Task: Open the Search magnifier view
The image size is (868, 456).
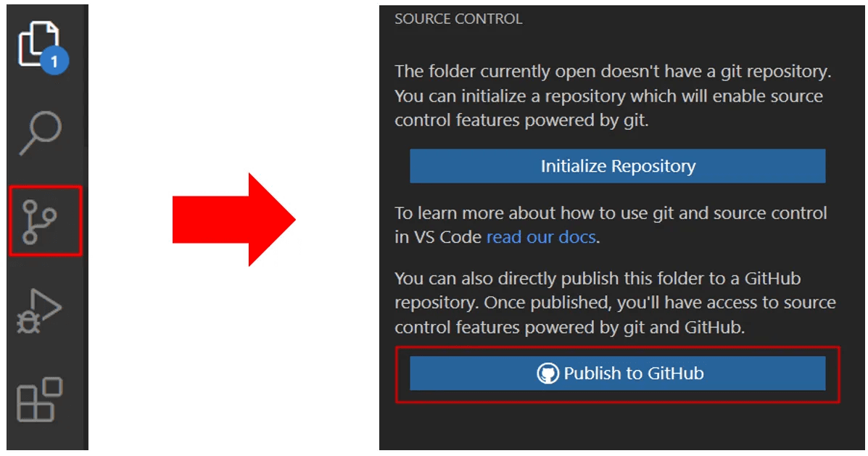Action: click(41, 133)
